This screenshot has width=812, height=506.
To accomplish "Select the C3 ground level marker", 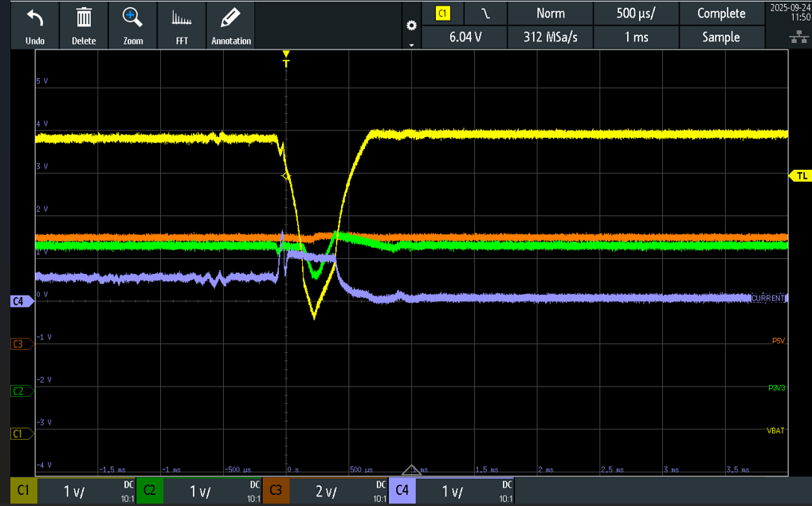I will 22,344.
